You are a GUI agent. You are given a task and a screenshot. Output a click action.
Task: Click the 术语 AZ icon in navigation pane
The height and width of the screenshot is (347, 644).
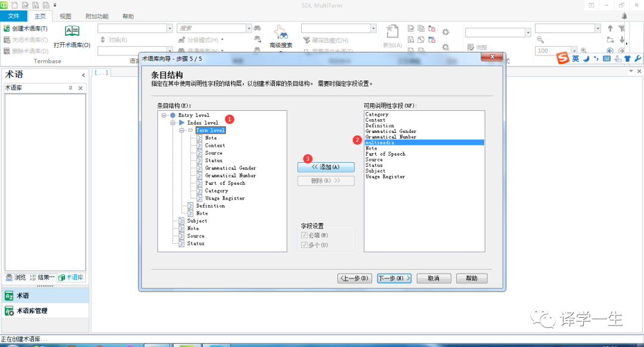[x=9, y=296]
